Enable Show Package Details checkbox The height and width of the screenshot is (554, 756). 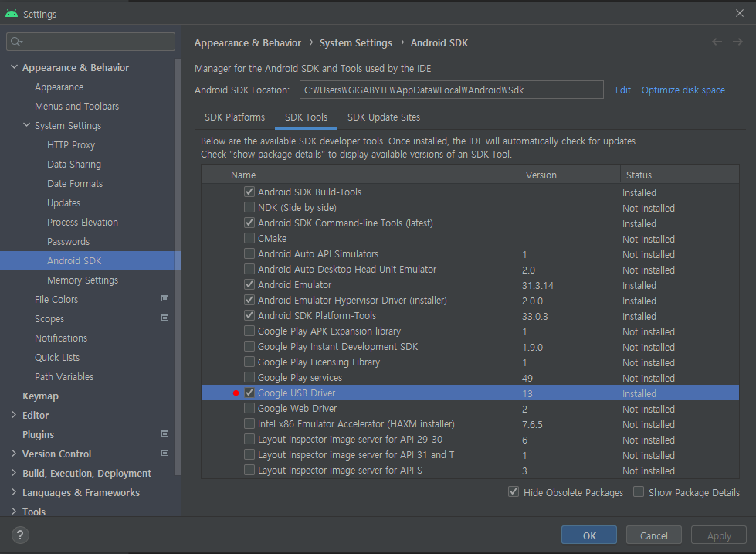[639, 491]
